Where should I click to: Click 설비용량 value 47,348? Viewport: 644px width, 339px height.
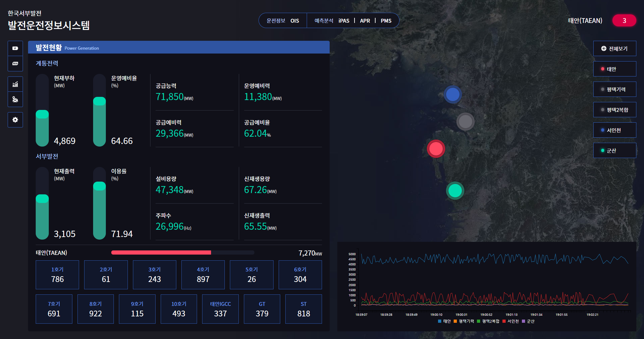(x=170, y=190)
